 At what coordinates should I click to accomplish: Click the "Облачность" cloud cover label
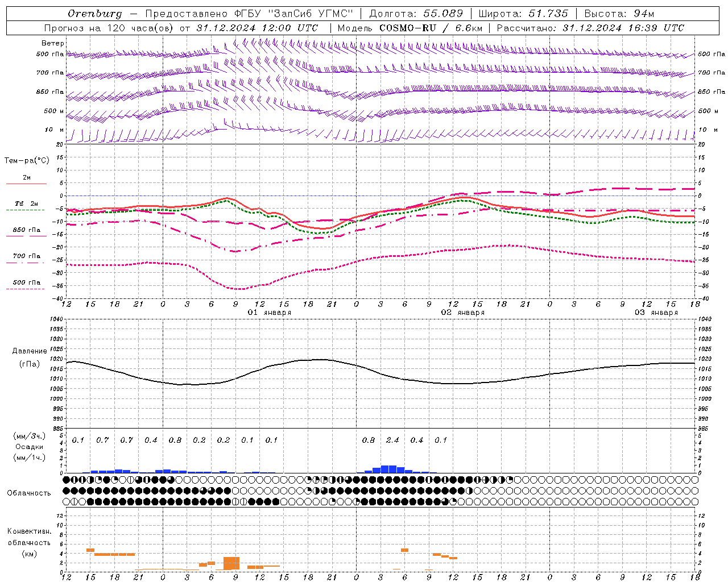click(29, 493)
